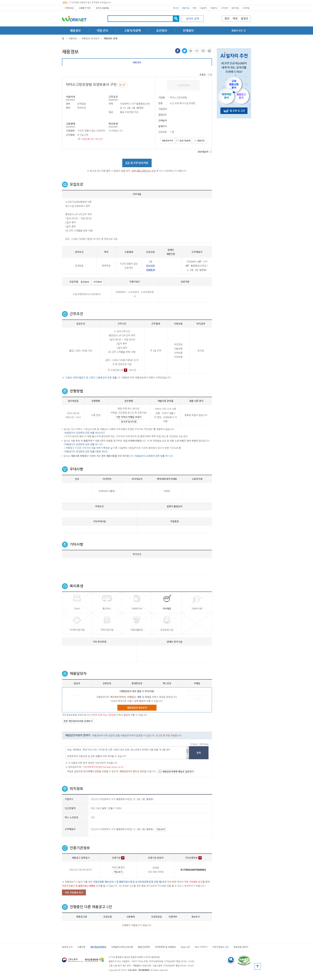Print the job posting

[209, 51]
